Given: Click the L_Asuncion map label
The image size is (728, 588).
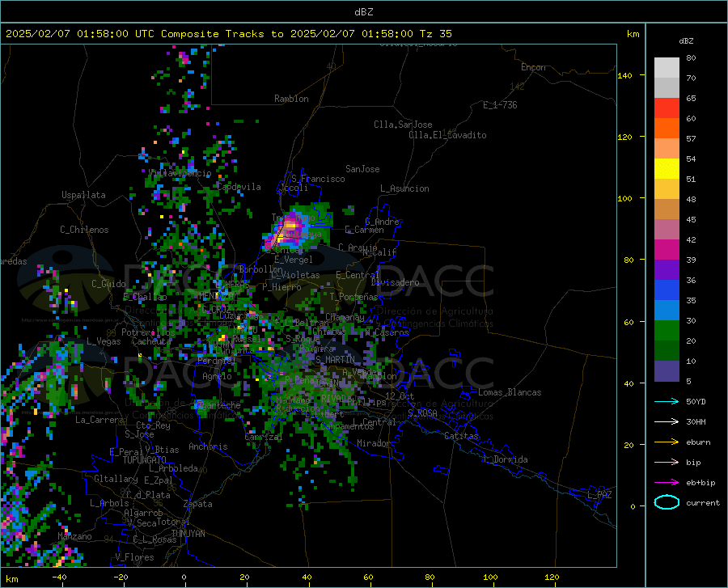Looking at the screenshot, I should [404, 188].
